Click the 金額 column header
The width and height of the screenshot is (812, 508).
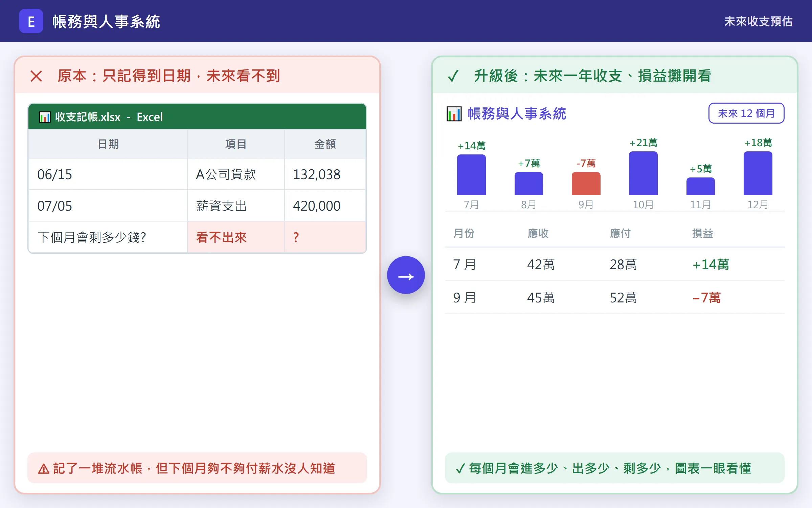325,144
